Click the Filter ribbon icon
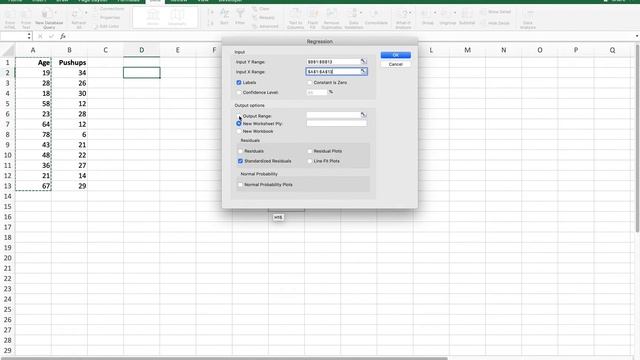 point(240,17)
